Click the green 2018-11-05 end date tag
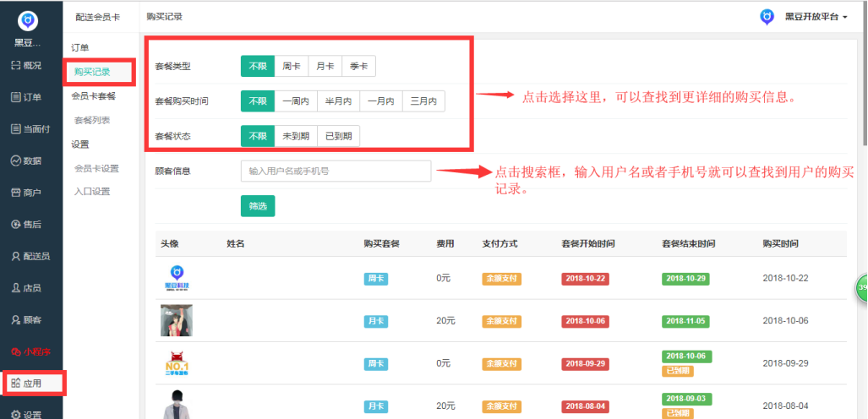 point(685,320)
